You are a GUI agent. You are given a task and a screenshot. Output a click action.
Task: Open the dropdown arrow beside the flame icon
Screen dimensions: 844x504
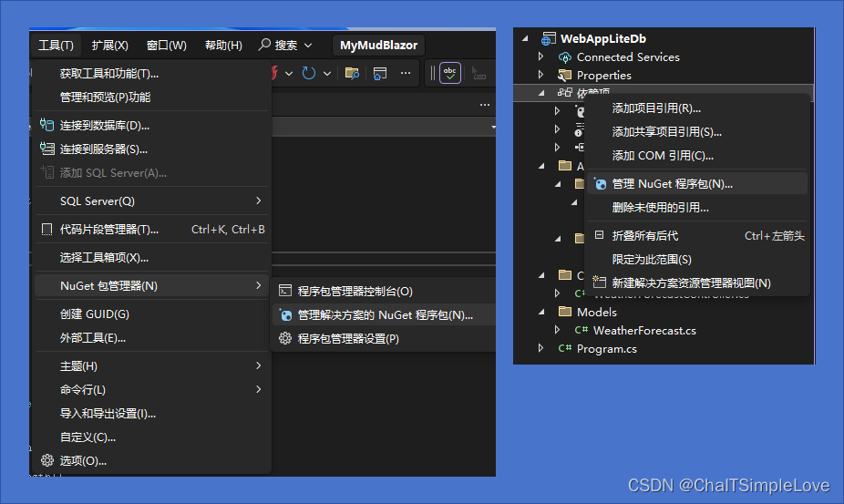pos(289,73)
